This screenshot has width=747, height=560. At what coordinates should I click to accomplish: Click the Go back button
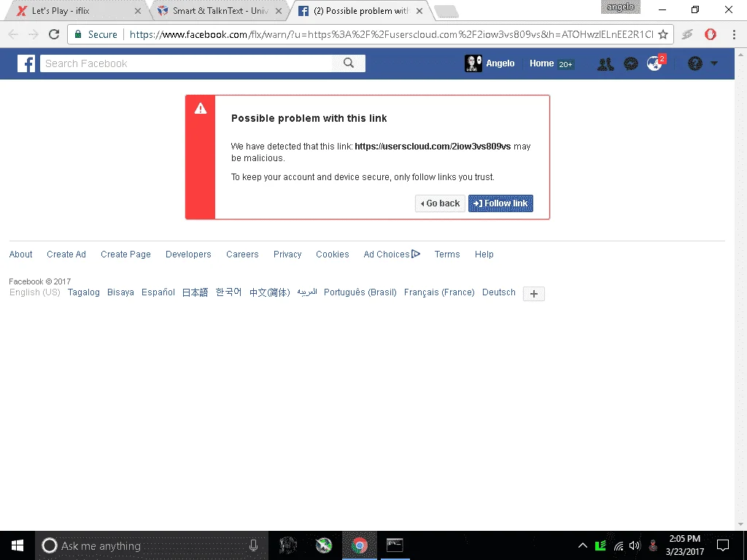(440, 203)
